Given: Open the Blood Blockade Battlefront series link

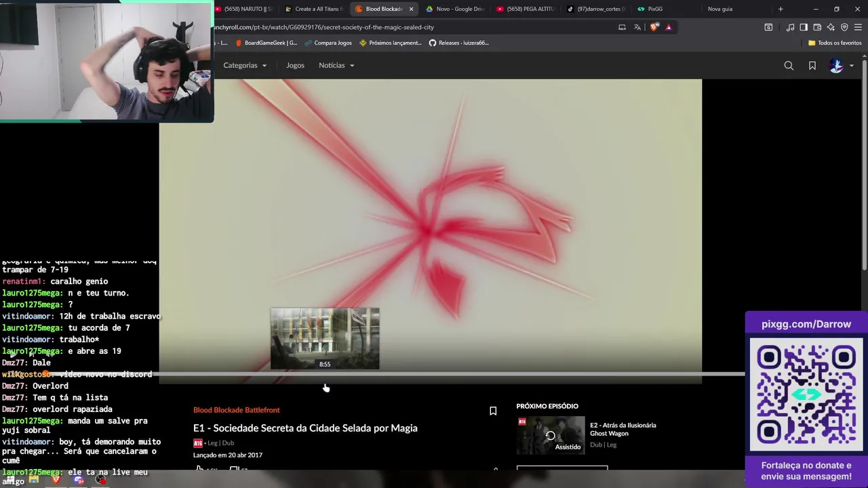Looking at the screenshot, I should pyautogui.click(x=236, y=410).
